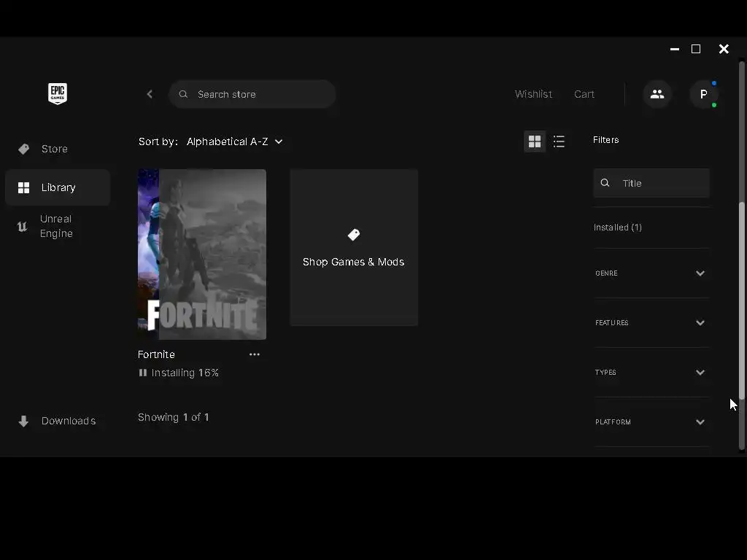Open the Friends list icon
747x560 pixels.
[657, 94]
